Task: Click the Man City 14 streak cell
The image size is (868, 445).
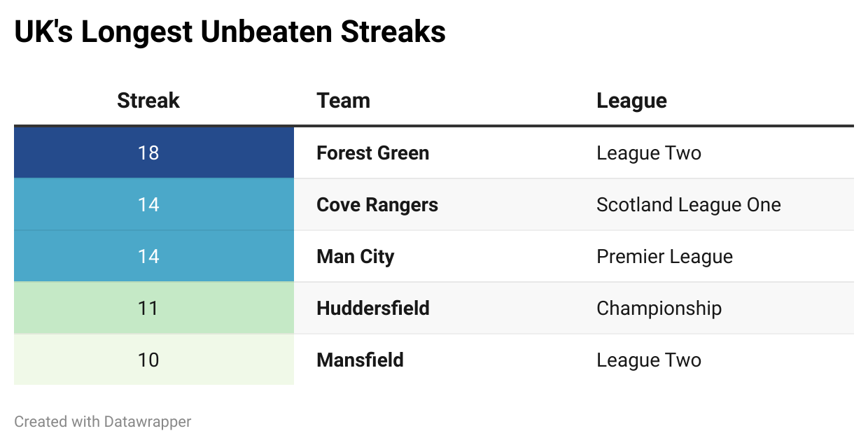Action: [x=154, y=256]
